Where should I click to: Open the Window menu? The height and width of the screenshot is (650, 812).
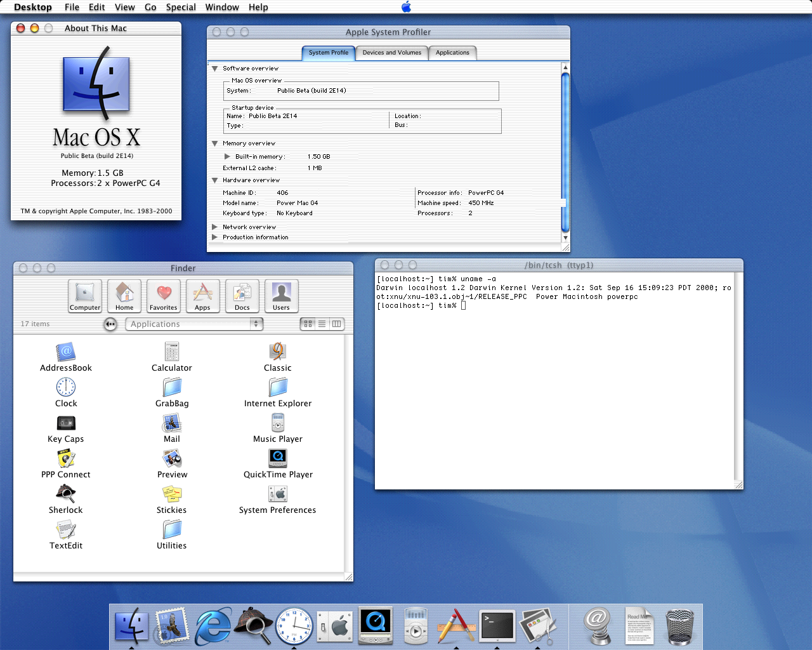pos(222,7)
